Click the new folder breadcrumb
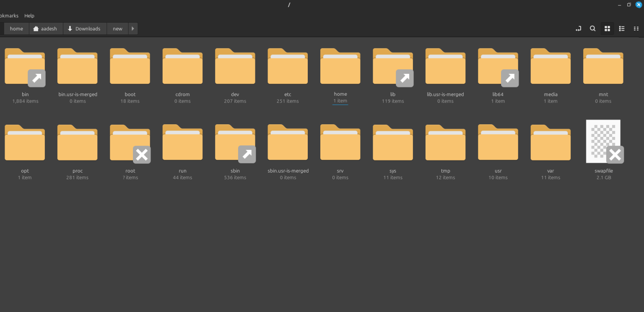Screen dimensions: 644x312 click(x=117, y=29)
